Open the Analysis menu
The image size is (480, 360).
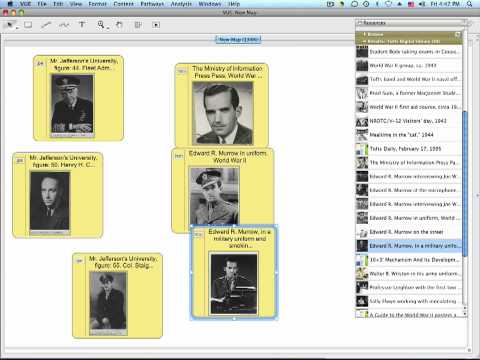tap(181, 4)
